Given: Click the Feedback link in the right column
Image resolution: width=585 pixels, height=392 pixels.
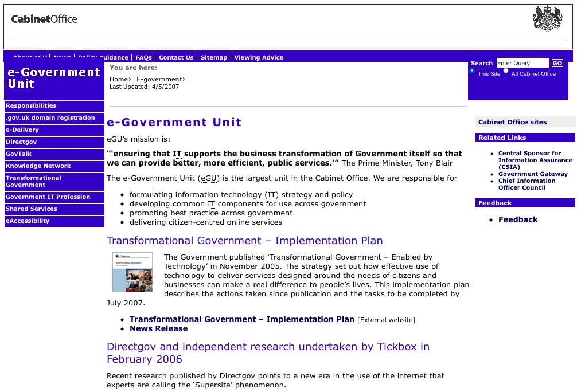Looking at the screenshot, I should pyautogui.click(x=518, y=219).
